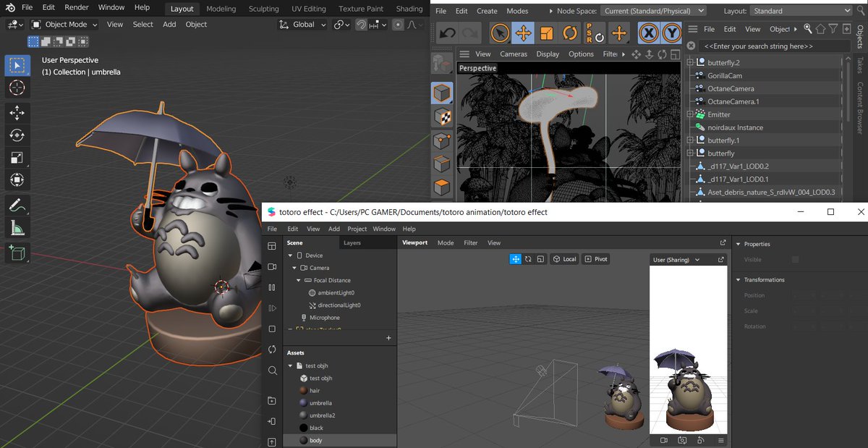Expand the Emitter object in list
The height and width of the screenshot is (448, 868).
690,114
